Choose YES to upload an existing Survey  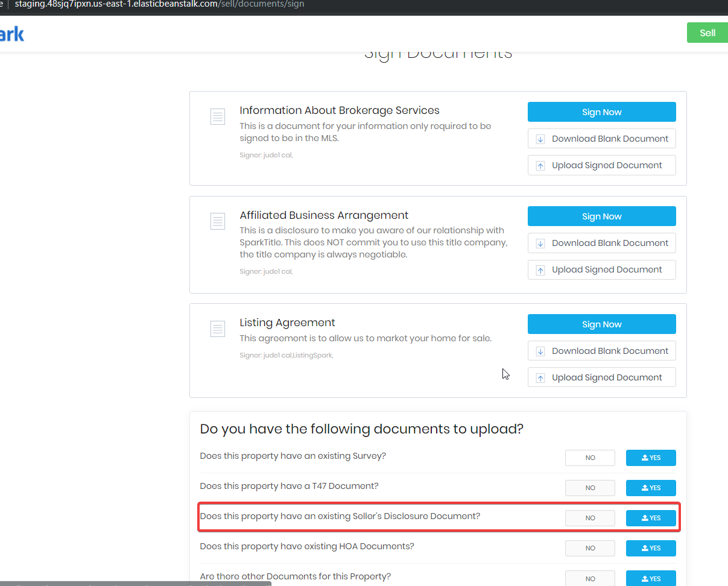point(651,458)
